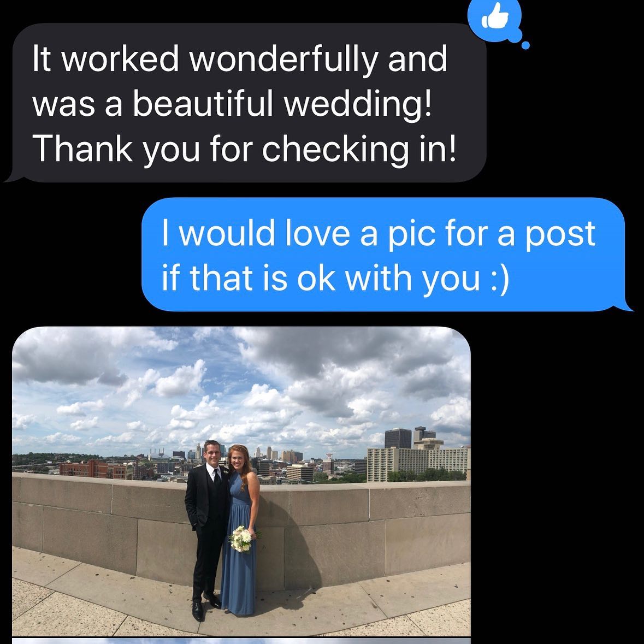Click the white flower bouquet in the photo

tap(242, 539)
